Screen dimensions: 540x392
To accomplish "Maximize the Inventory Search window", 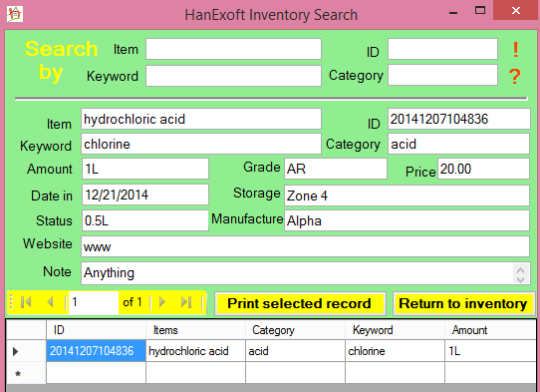I will click(x=480, y=10).
